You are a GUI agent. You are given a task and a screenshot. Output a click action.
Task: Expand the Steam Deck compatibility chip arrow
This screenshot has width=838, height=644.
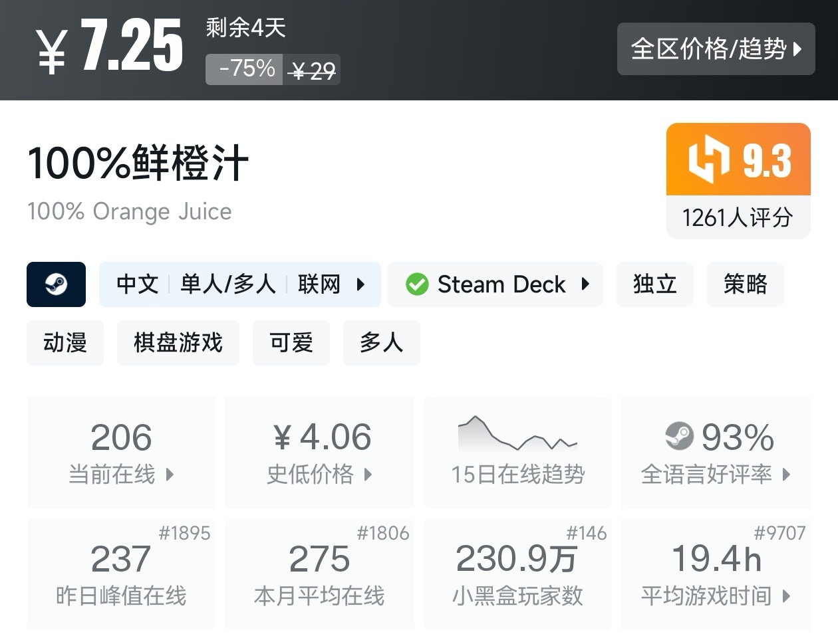point(585,284)
